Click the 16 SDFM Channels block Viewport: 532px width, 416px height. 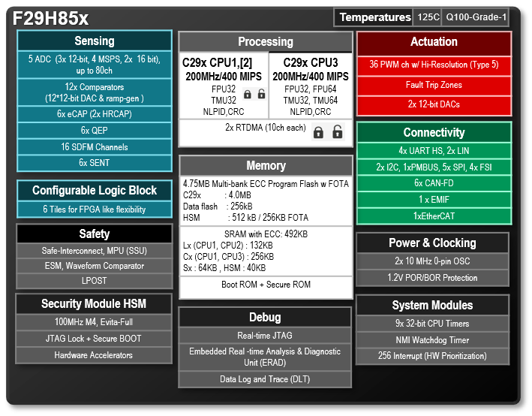click(x=95, y=146)
